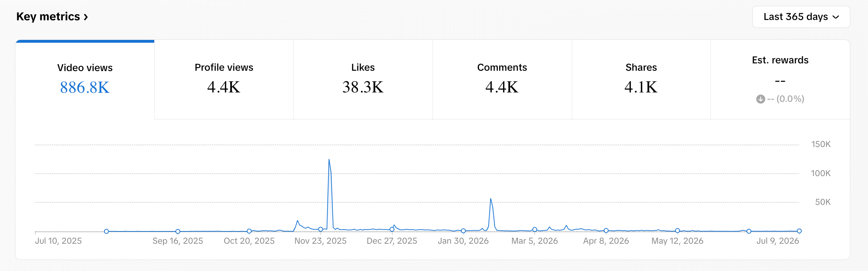This screenshot has height=271, width=868.
Task: Select the Video views metric tab
Action: [x=85, y=80]
